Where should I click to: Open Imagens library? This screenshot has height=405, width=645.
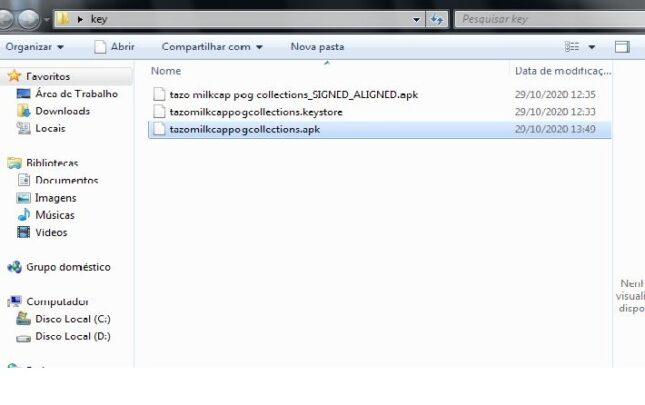pos(56,198)
